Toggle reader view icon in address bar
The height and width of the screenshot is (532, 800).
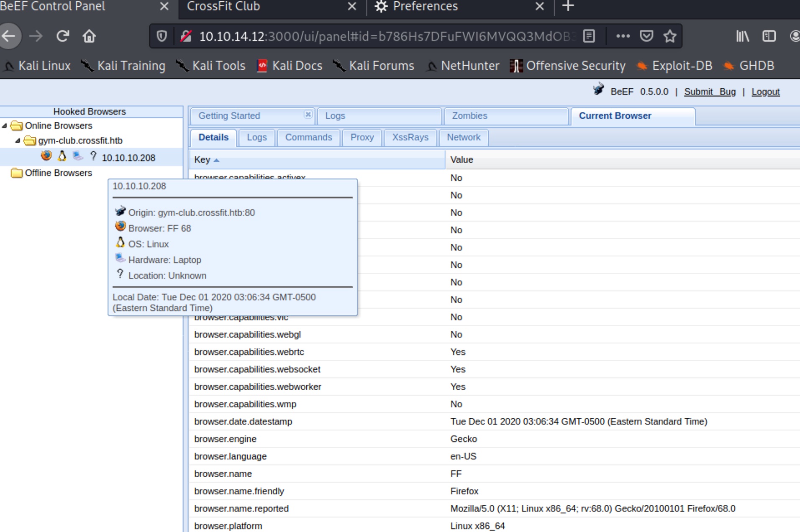point(589,36)
